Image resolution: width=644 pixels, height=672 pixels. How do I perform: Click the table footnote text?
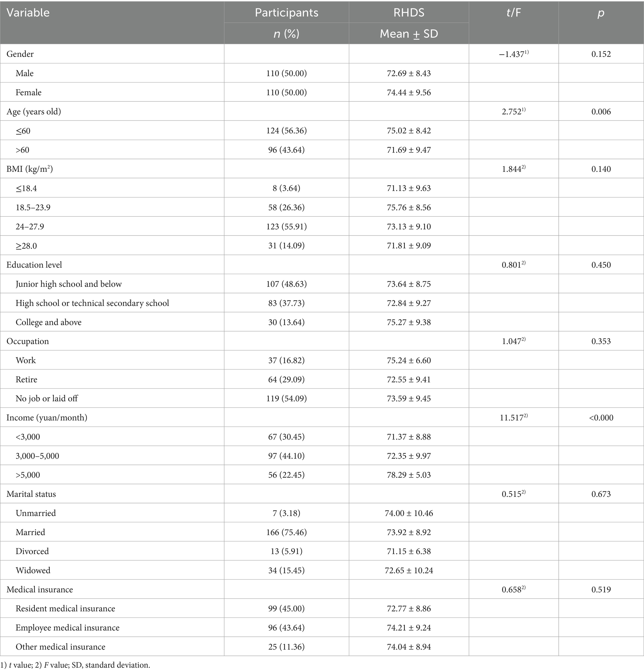(x=75, y=665)
